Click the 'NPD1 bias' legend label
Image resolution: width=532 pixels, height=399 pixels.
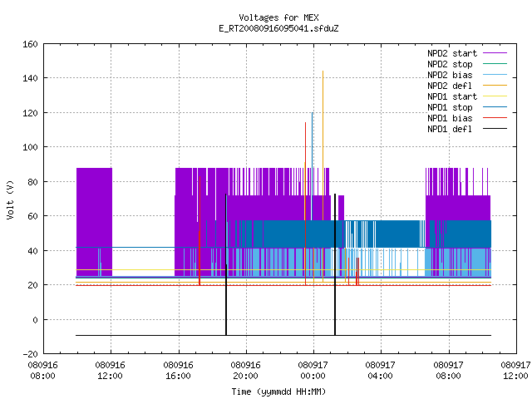450,118
